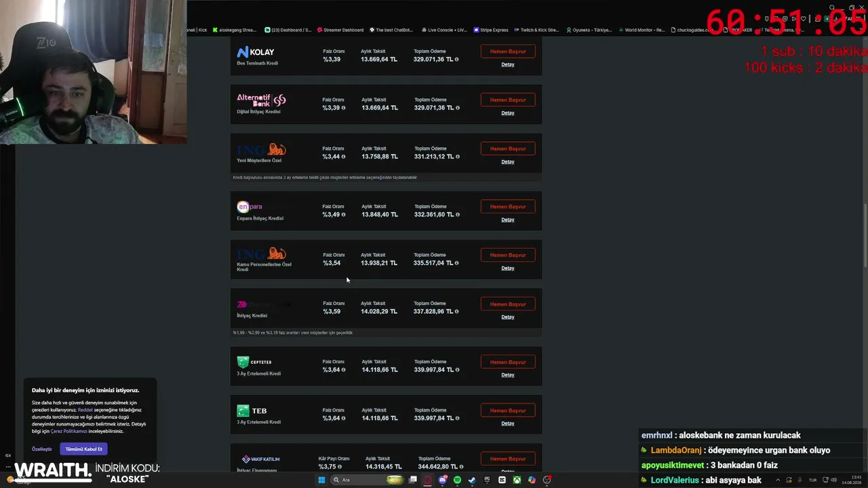868x488 pixels.
Task: Show Alternatif Bank interest rate info
Action: point(343,108)
